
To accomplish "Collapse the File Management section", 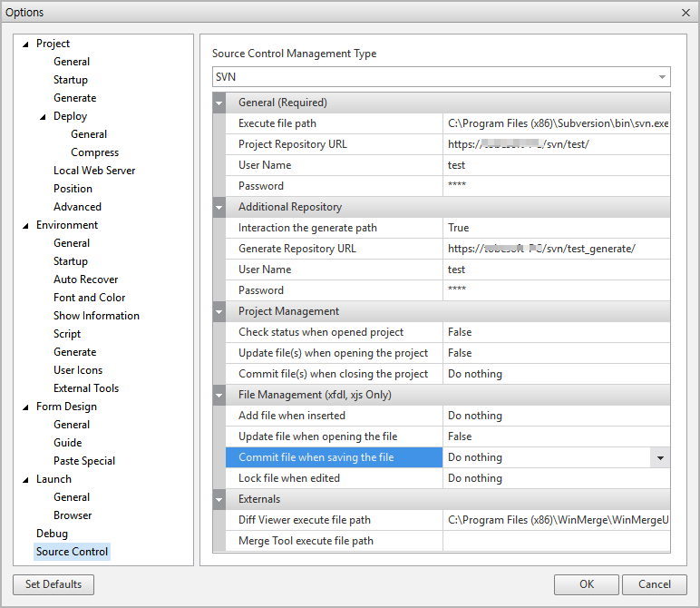I will coord(219,395).
